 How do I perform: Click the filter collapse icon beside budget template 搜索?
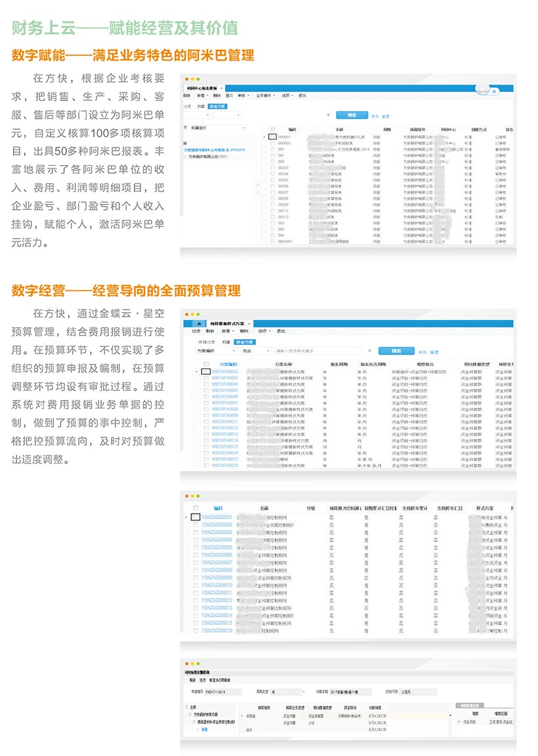coord(369,351)
